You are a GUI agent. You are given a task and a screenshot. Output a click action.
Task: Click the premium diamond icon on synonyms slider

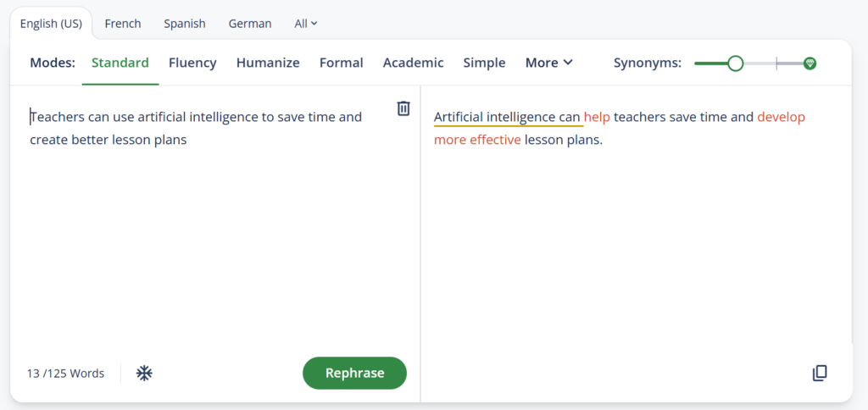click(810, 64)
